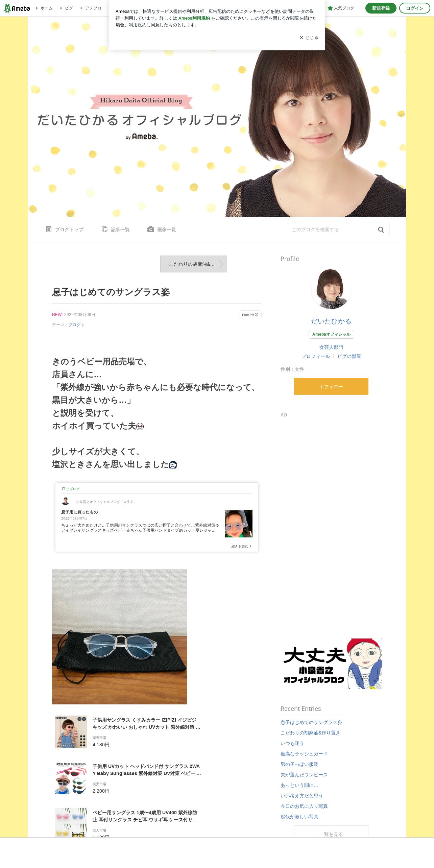This screenshot has height=868, width=434.
Task: Click the sunglasses photo
Action: click(120, 637)
